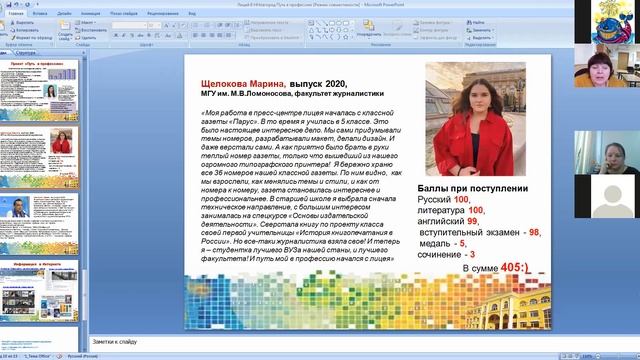Select slide thumbnail titled Информация в Интернете

(39, 291)
